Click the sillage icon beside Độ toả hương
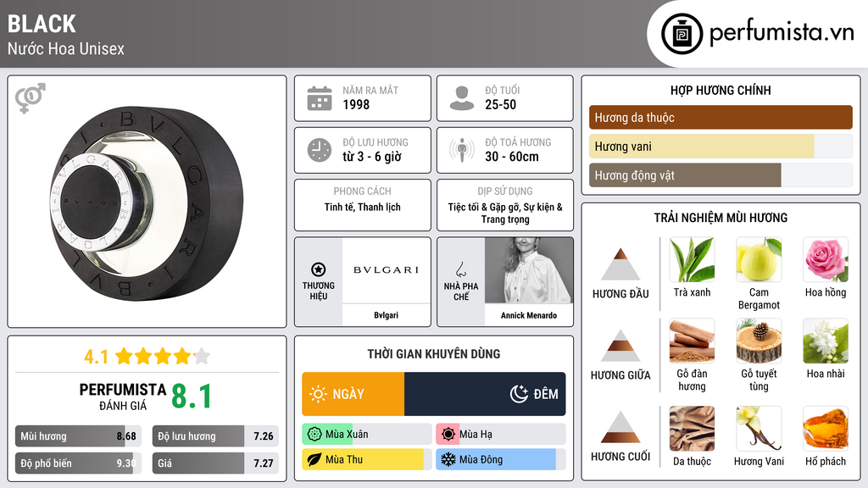The width and height of the screenshot is (868, 488). [x=462, y=150]
